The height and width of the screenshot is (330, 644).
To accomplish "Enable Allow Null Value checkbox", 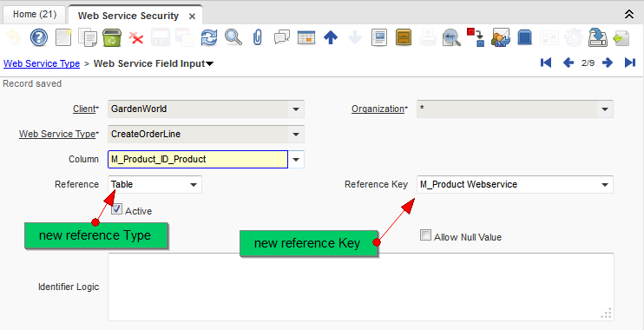I will point(425,235).
